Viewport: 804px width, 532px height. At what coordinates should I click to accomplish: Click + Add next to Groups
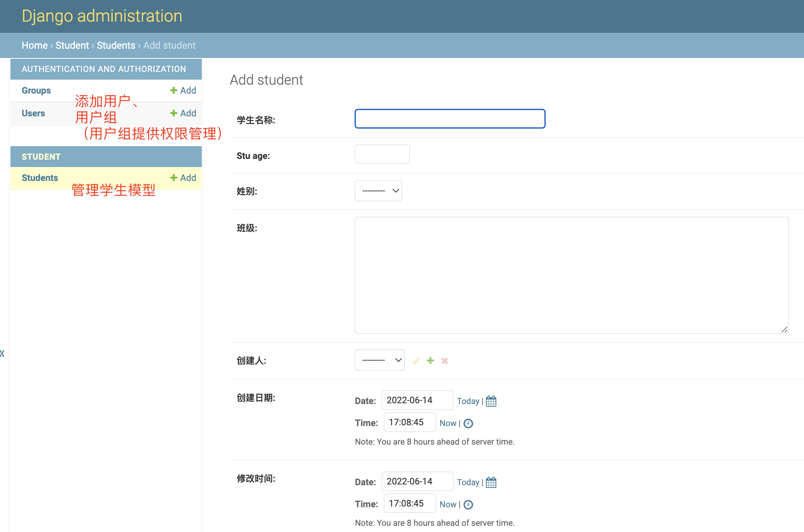[x=182, y=90]
